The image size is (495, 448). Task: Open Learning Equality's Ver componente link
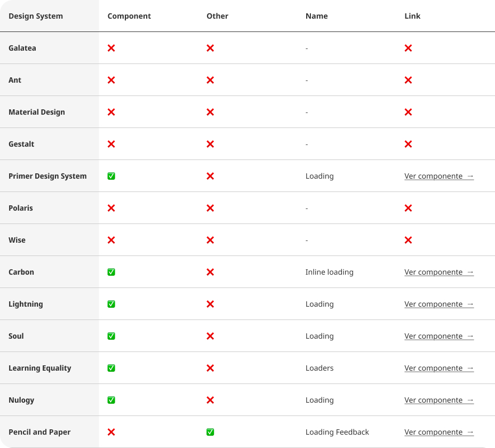click(x=439, y=368)
